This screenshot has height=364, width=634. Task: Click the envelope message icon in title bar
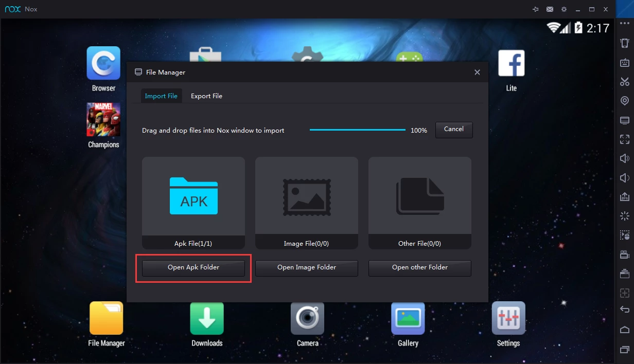[550, 9]
